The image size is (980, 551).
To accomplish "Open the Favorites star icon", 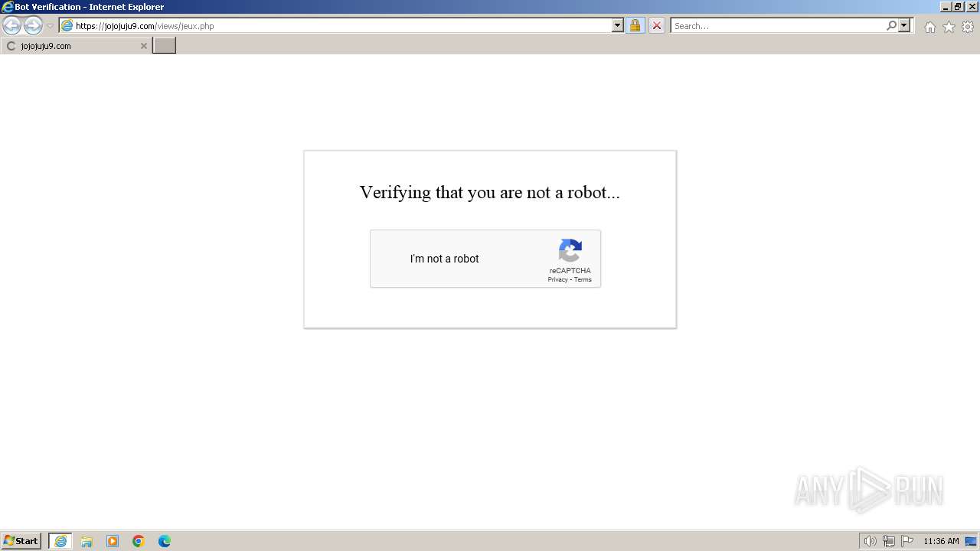I will [949, 27].
